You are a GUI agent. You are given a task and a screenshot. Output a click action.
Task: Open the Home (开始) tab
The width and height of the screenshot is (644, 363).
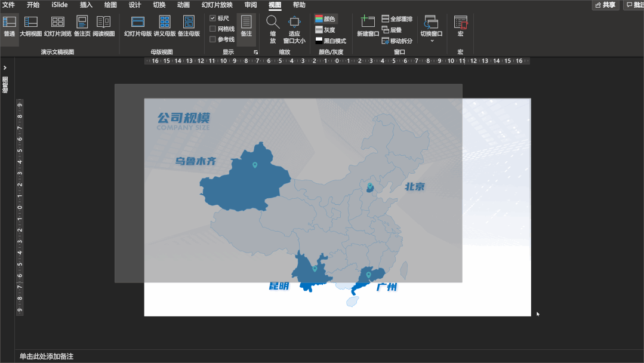point(33,5)
